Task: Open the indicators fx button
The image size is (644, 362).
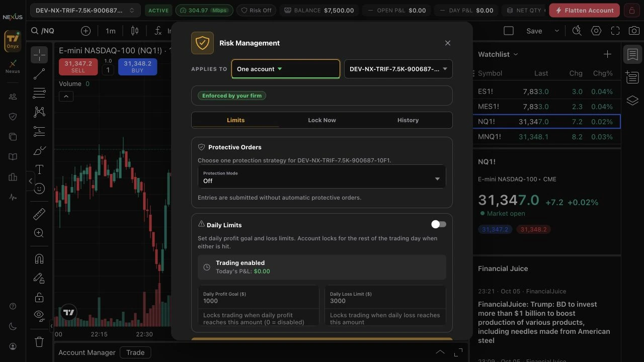Action: [x=157, y=31]
